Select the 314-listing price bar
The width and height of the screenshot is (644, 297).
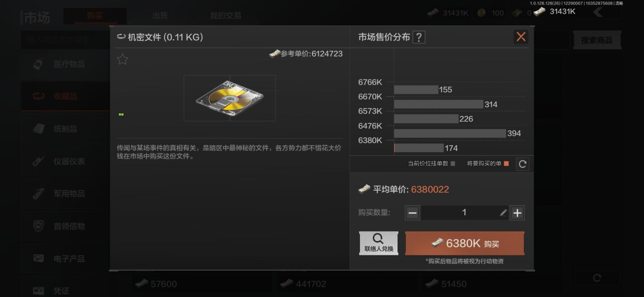[438, 104]
